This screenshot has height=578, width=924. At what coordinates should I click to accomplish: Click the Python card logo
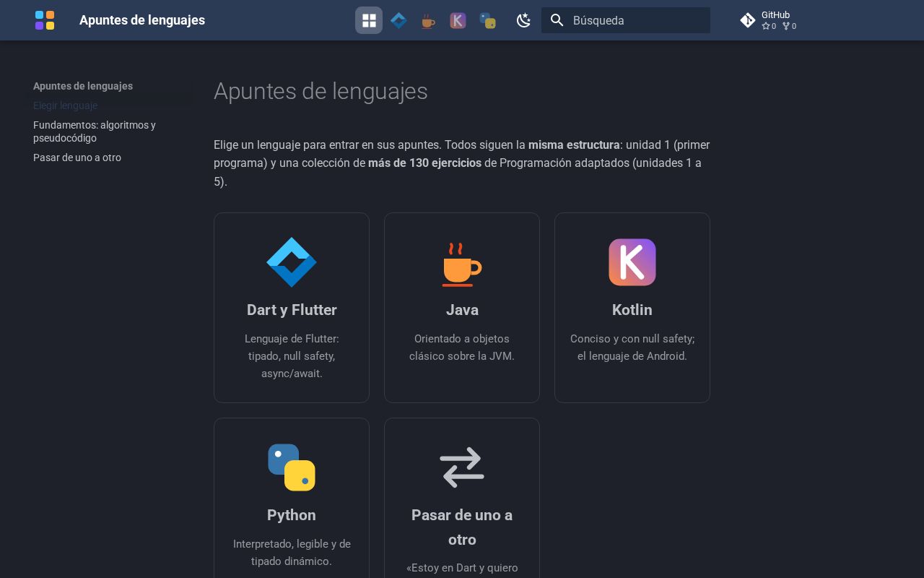tap(292, 467)
